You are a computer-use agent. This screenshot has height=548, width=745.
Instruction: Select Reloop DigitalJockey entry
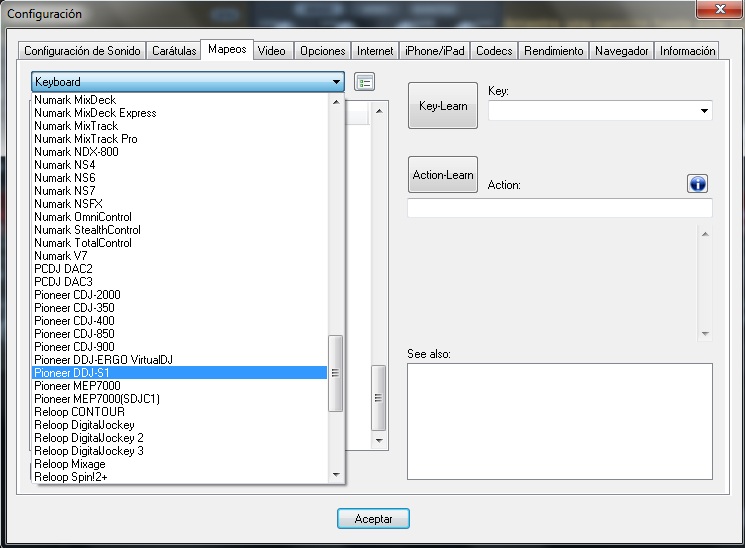pyautogui.click(x=180, y=424)
